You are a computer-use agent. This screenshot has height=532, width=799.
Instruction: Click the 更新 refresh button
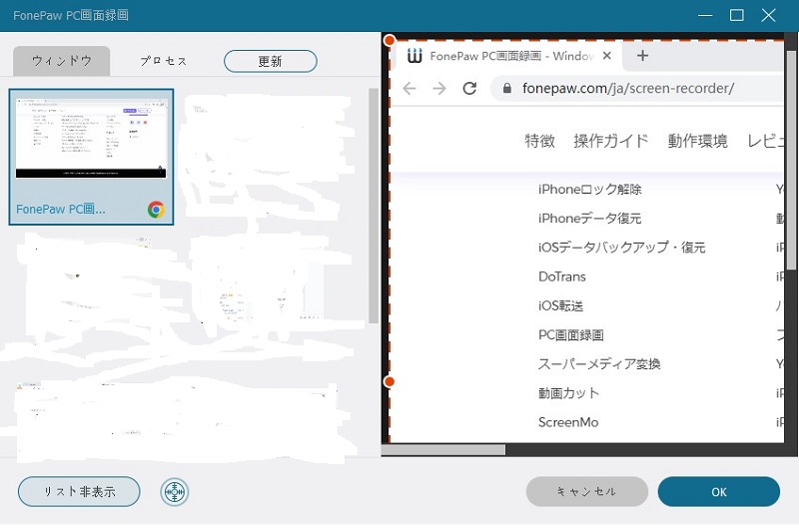tap(270, 61)
